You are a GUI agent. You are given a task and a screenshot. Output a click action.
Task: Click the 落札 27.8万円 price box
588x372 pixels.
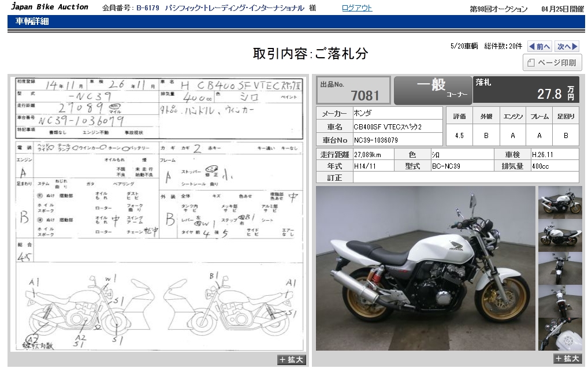point(526,90)
